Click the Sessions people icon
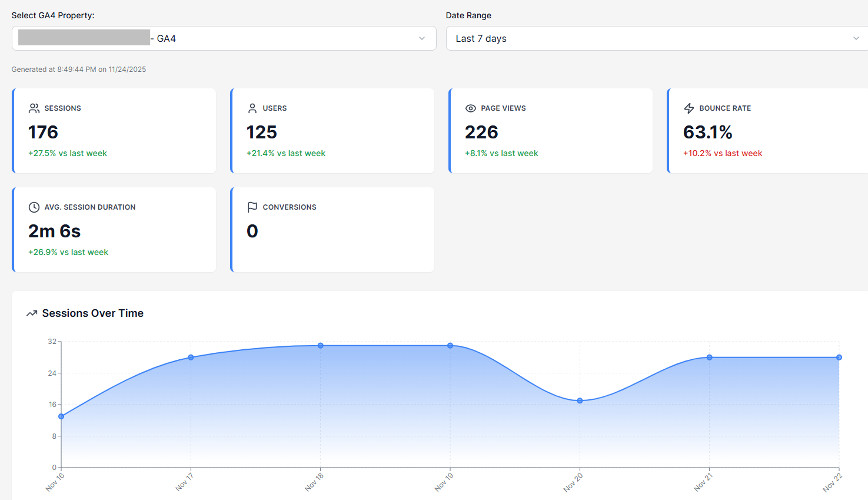This screenshot has height=500, width=868. coord(34,108)
